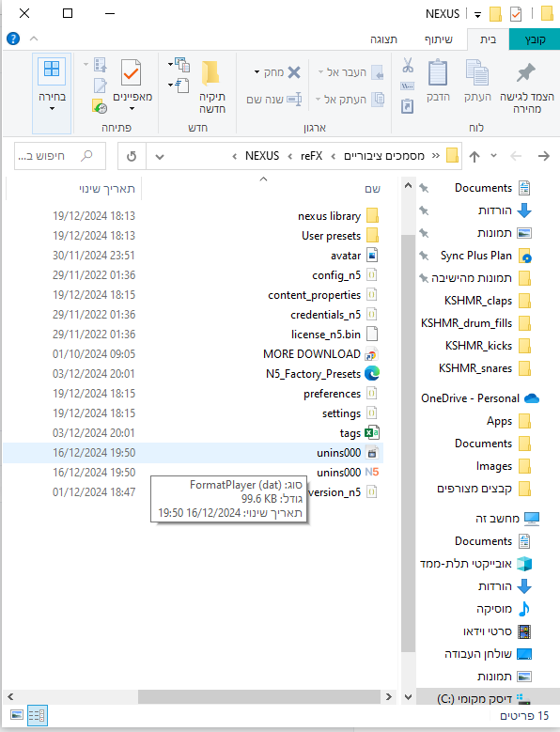Select the N5_Factory_Presets Edge file icon

pos(372,373)
